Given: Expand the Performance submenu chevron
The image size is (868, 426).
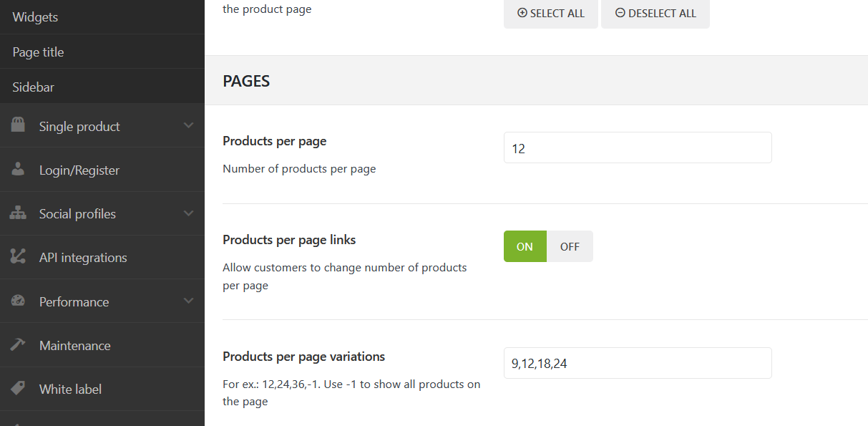Looking at the screenshot, I should click(188, 301).
